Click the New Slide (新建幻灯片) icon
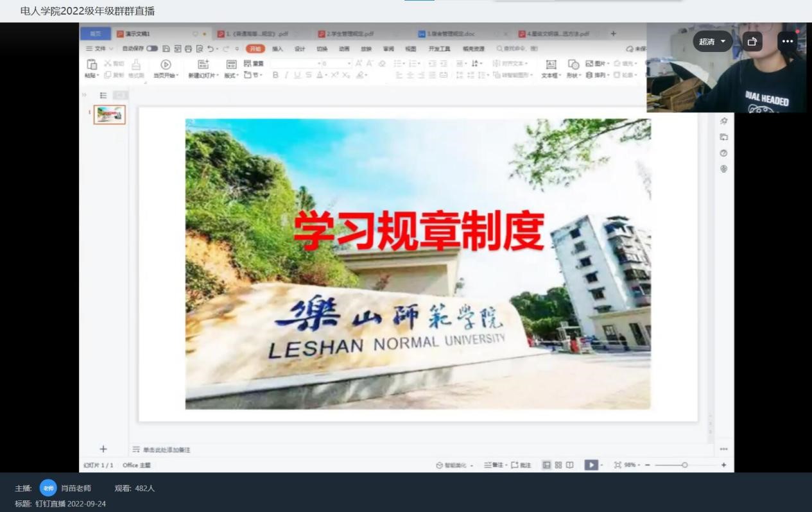 (x=203, y=64)
